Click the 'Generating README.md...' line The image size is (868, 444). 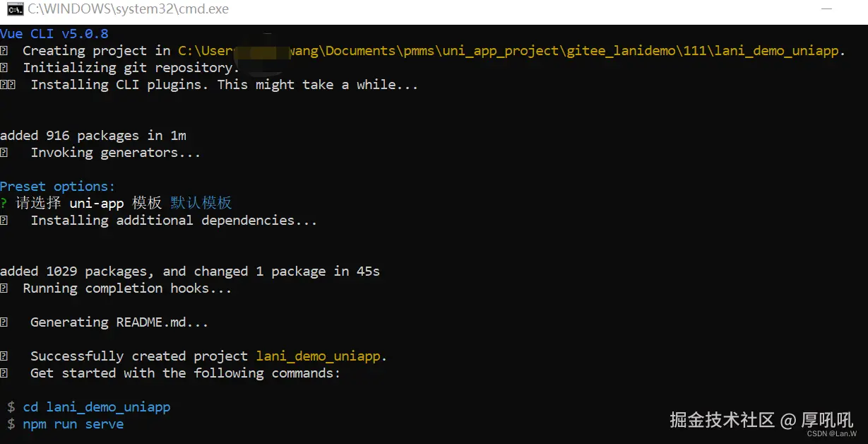click(119, 322)
